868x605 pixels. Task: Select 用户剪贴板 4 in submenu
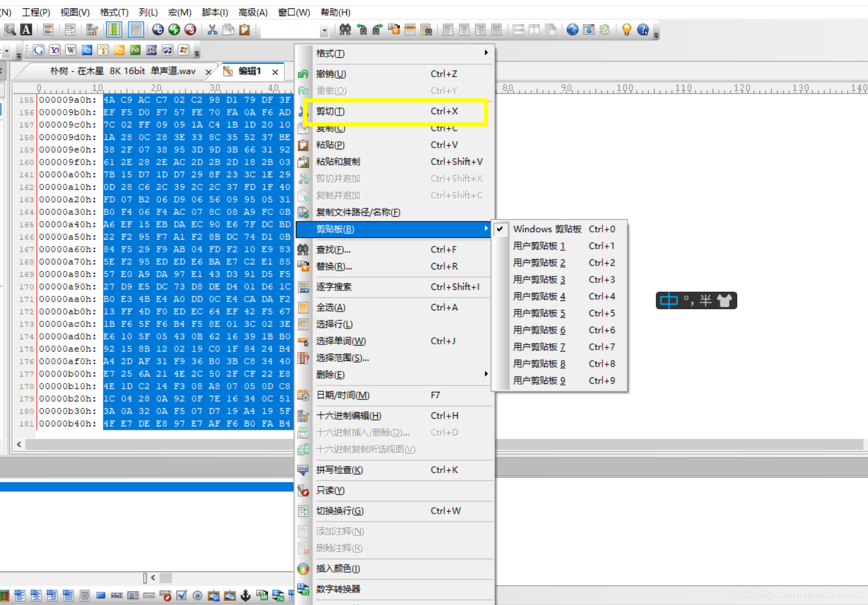tap(560, 296)
